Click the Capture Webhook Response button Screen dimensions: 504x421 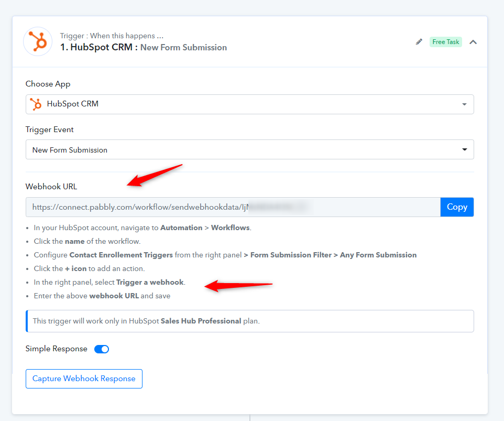click(84, 379)
